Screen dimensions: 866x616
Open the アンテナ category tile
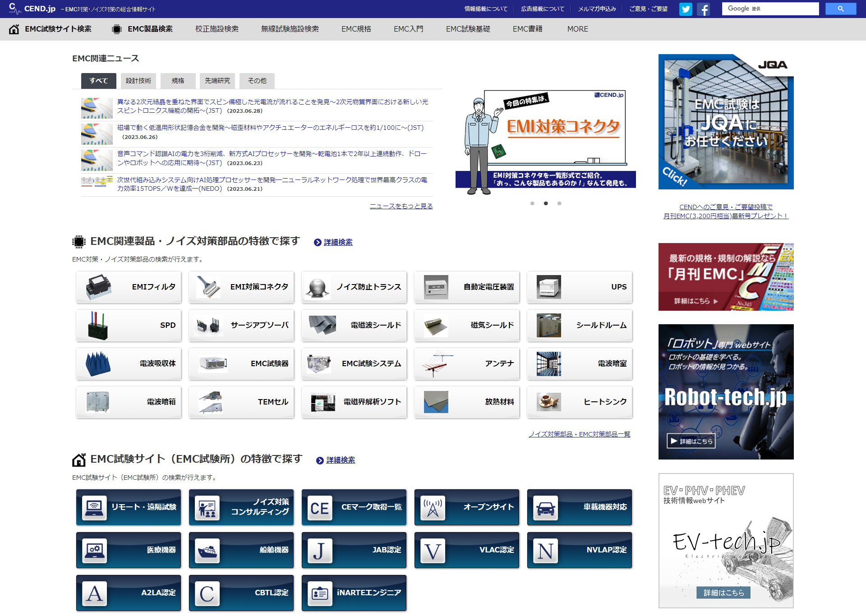coord(467,363)
